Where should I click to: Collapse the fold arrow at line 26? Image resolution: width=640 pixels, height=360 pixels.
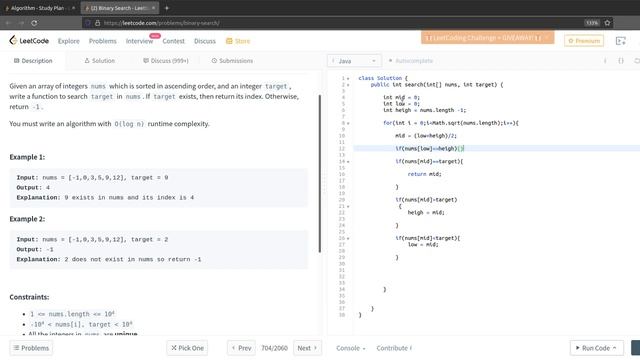point(348,238)
